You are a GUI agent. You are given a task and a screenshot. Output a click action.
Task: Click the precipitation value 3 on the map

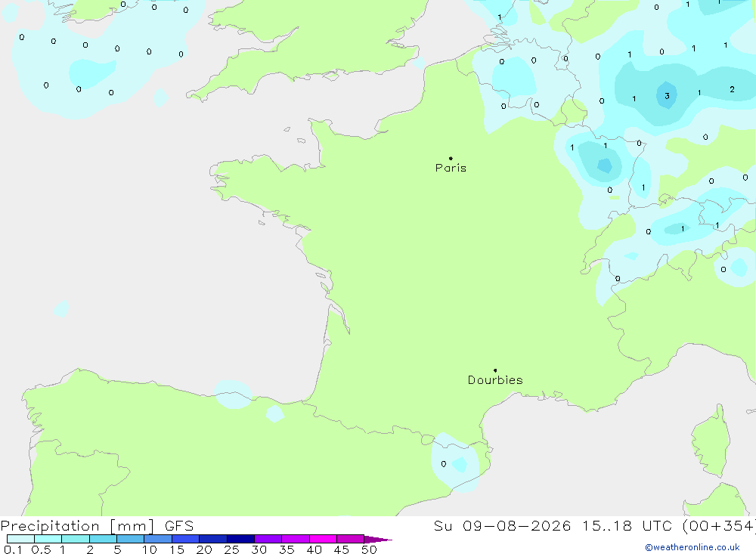point(667,96)
